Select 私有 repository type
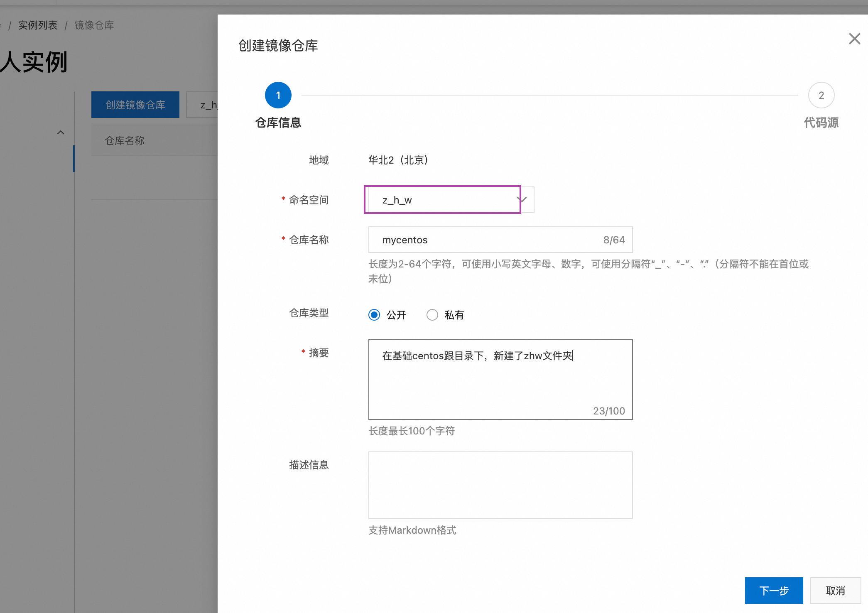 point(432,315)
